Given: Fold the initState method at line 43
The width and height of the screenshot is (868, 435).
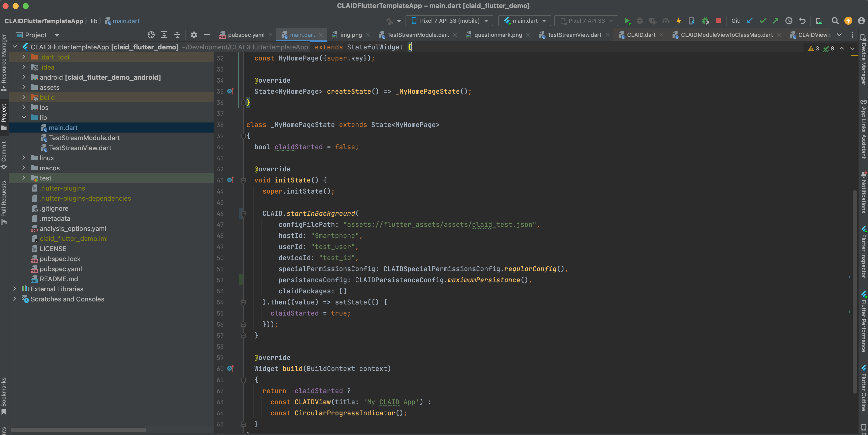Looking at the screenshot, I should click(243, 180).
